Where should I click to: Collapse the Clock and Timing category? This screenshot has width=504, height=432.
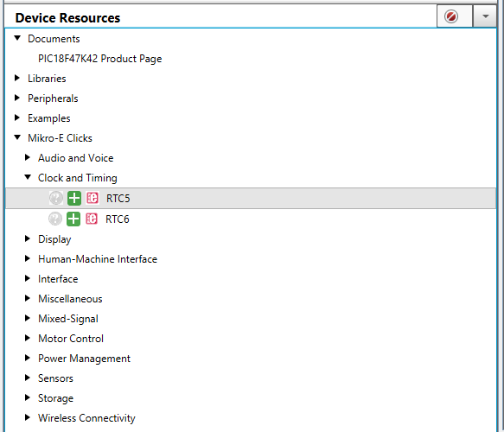(28, 177)
